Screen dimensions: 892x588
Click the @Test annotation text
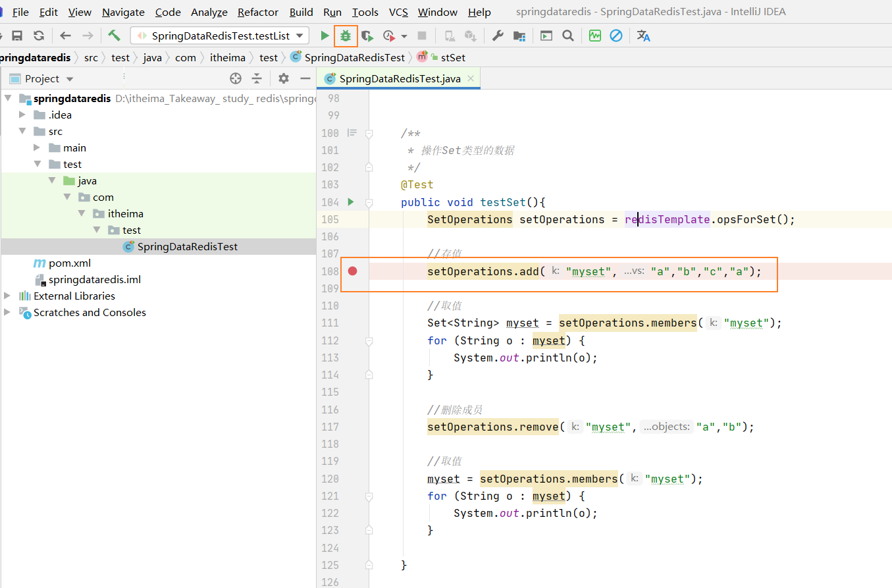tap(417, 185)
